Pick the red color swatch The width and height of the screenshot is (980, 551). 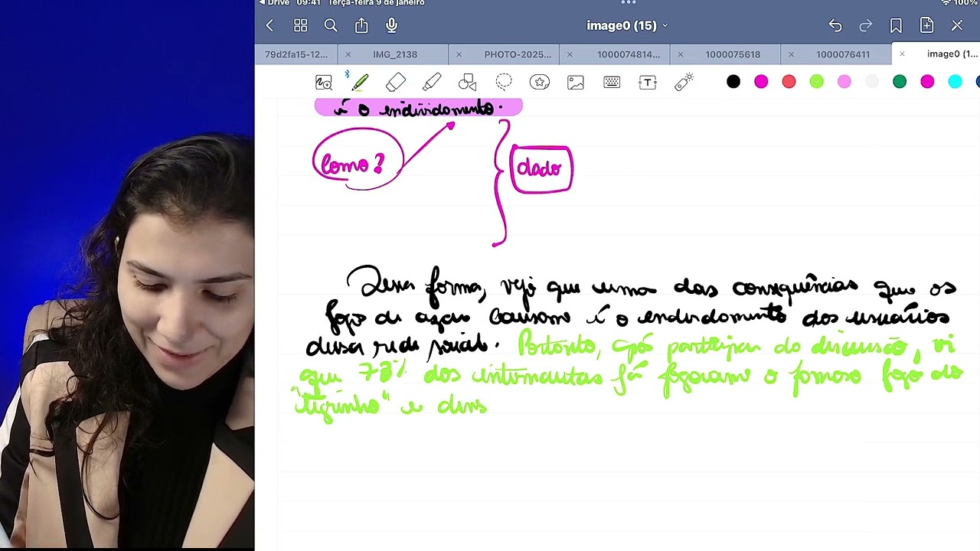[x=789, y=82]
